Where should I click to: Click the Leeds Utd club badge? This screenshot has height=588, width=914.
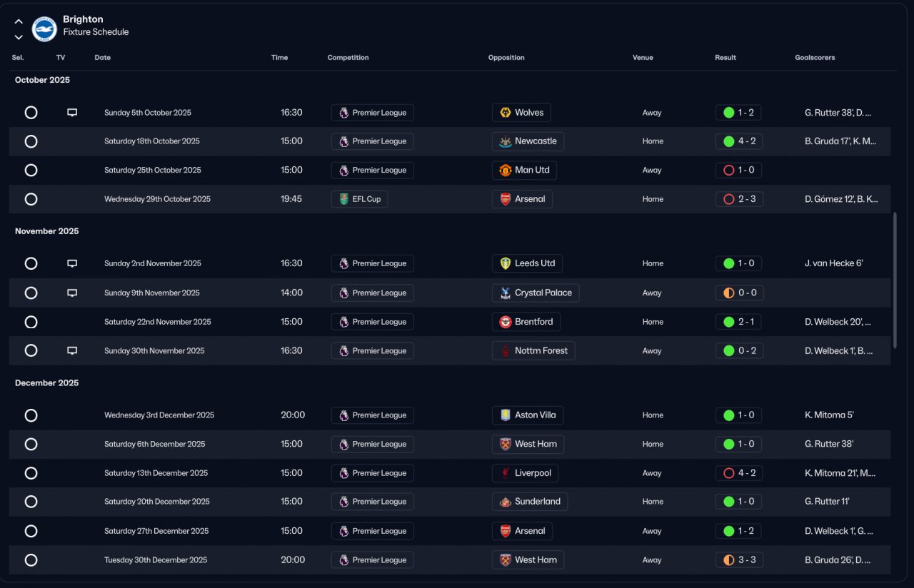coord(506,263)
